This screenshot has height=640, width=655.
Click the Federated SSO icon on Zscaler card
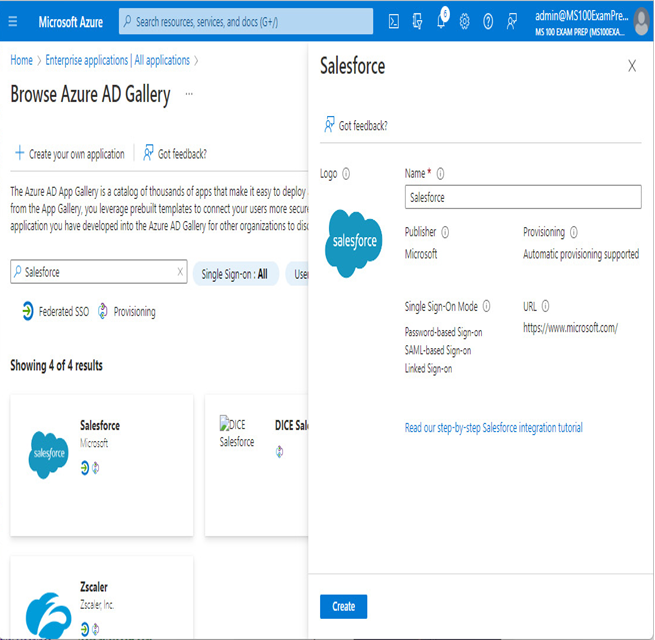(x=85, y=629)
